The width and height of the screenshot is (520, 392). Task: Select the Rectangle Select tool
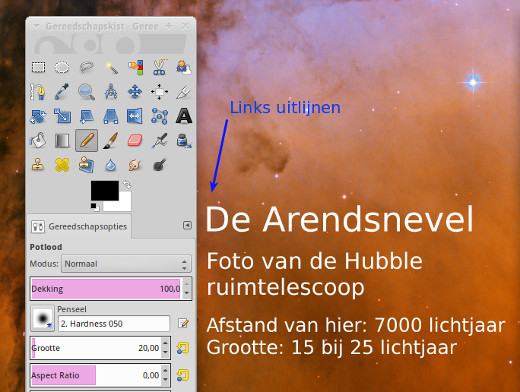pyautogui.click(x=38, y=67)
